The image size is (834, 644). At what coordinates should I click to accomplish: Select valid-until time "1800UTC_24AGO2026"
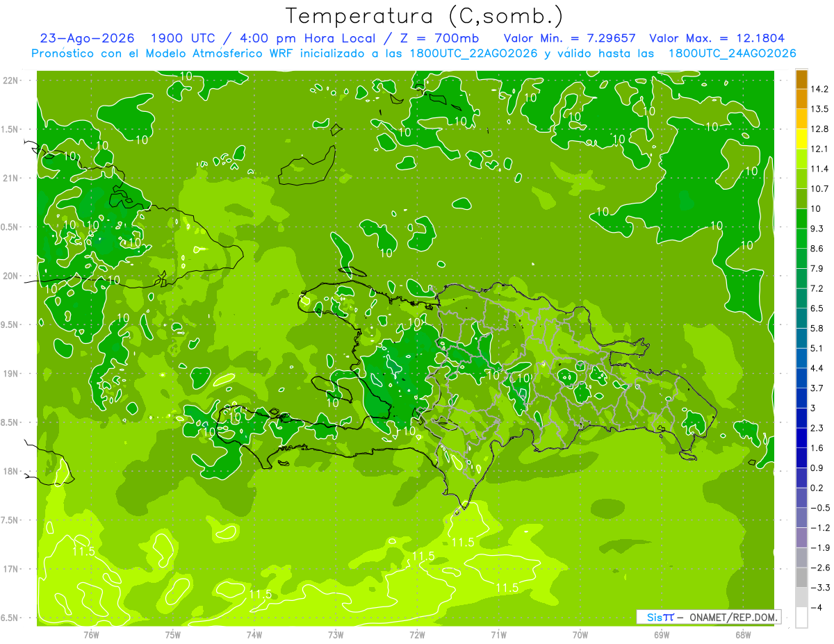click(x=732, y=53)
